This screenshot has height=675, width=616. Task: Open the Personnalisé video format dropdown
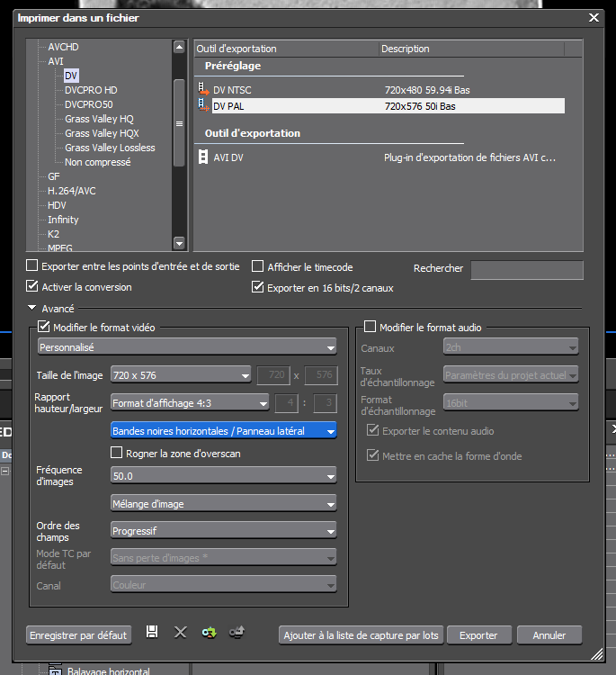[187, 347]
